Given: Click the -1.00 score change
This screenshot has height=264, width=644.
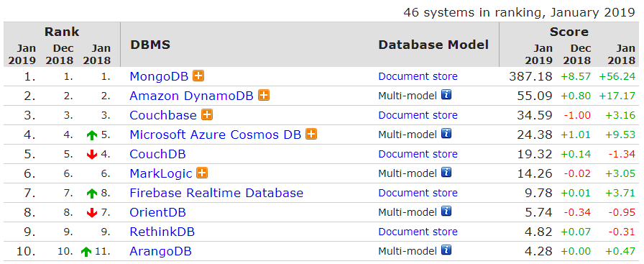Looking at the screenshot, I should [577, 115].
